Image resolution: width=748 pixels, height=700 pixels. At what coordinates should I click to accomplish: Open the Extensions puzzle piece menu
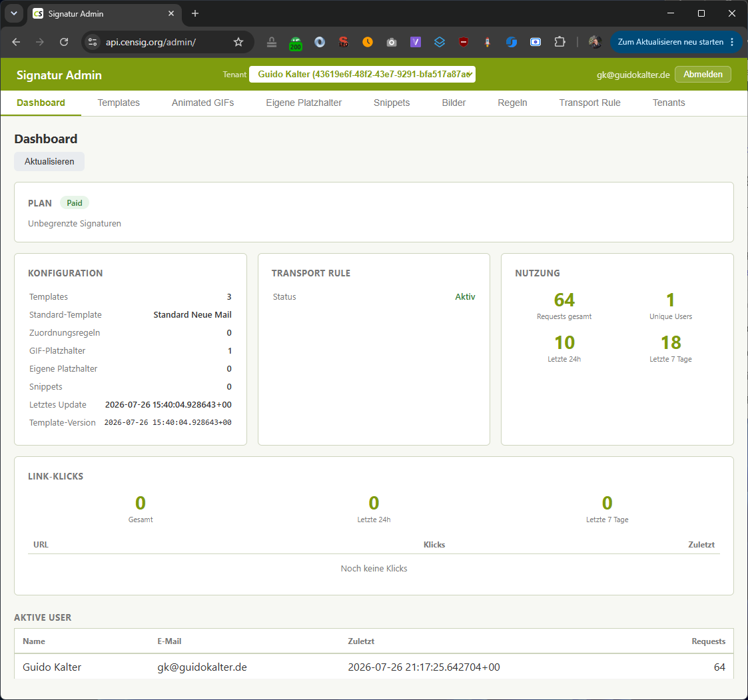(x=560, y=42)
